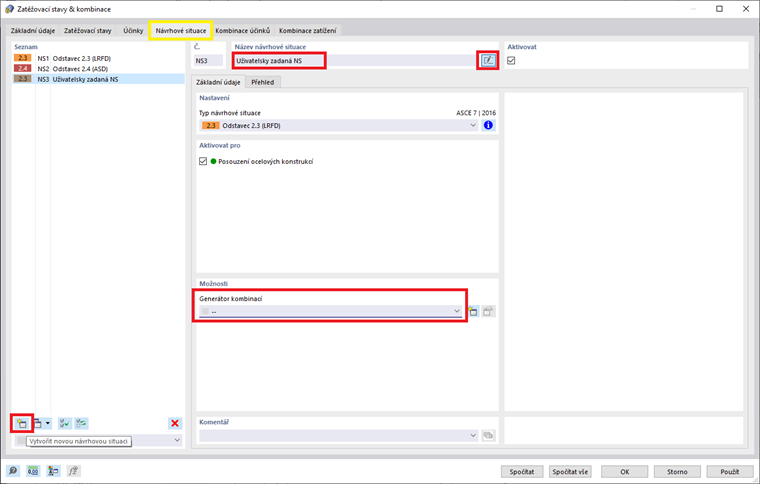Click the bottom bar icon next to units
The width and height of the screenshot is (760, 484).
(53, 470)
